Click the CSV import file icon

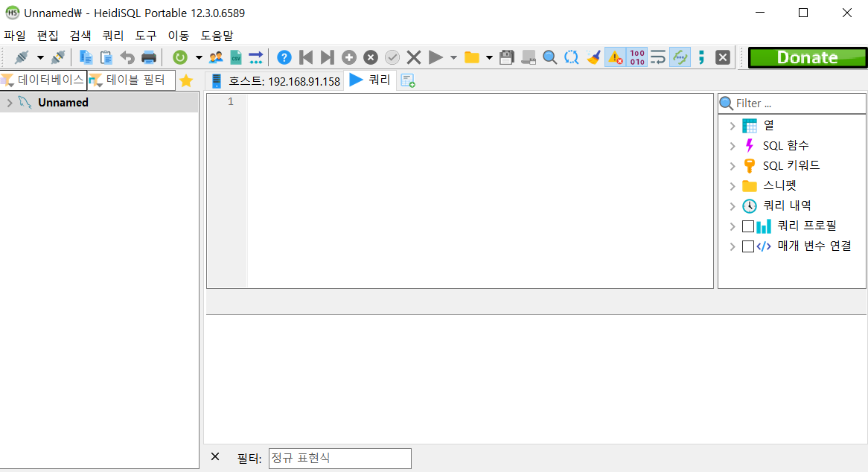(236, 57)
